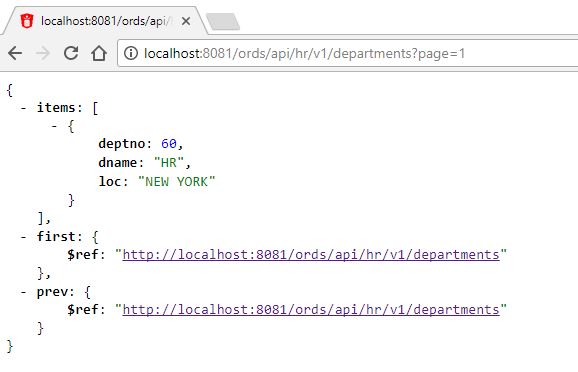Reload the page with the refresh icon
Screen dimensions: 578x372
point(71,53)
